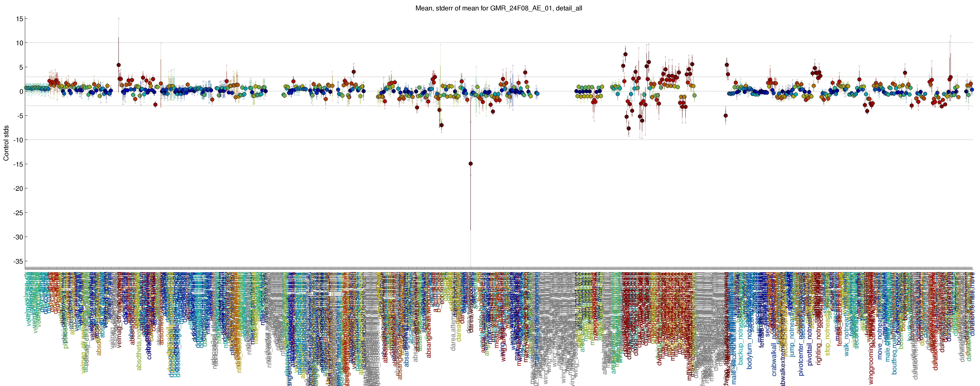Select the highest dark red point near 7.6
Screen dimensions: 980x386
(x=625, y=54)
